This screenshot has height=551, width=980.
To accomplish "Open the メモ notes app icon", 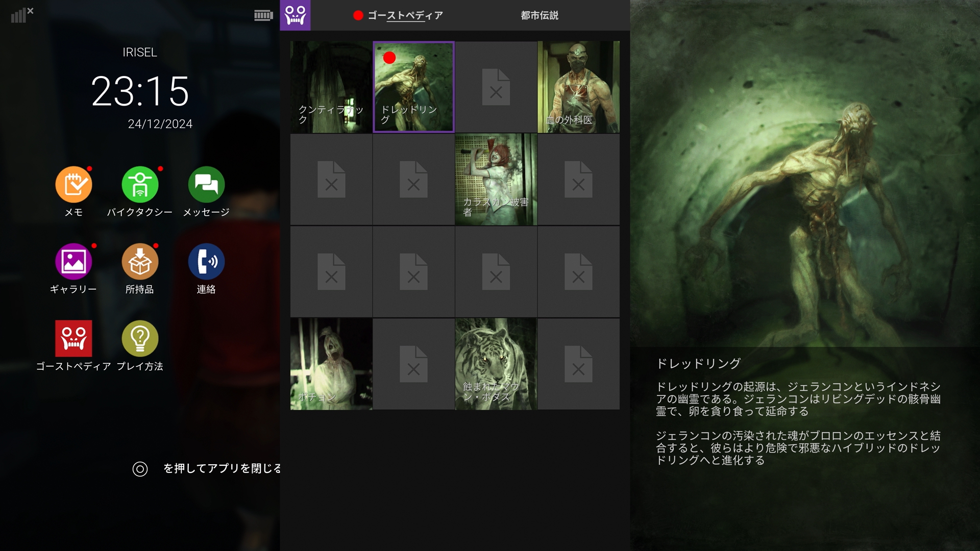I will (x=73, y=185).
